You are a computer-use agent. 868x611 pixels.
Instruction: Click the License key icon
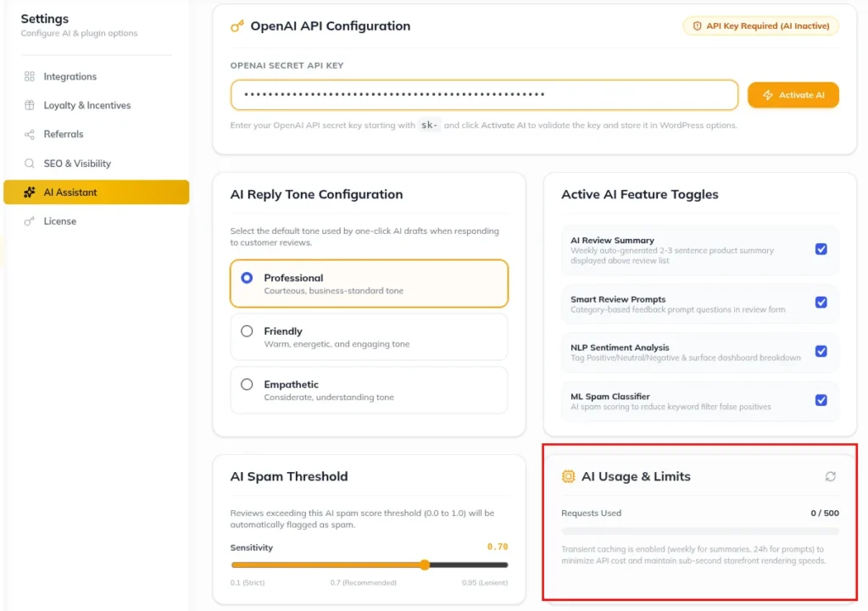tap(30, 221)
